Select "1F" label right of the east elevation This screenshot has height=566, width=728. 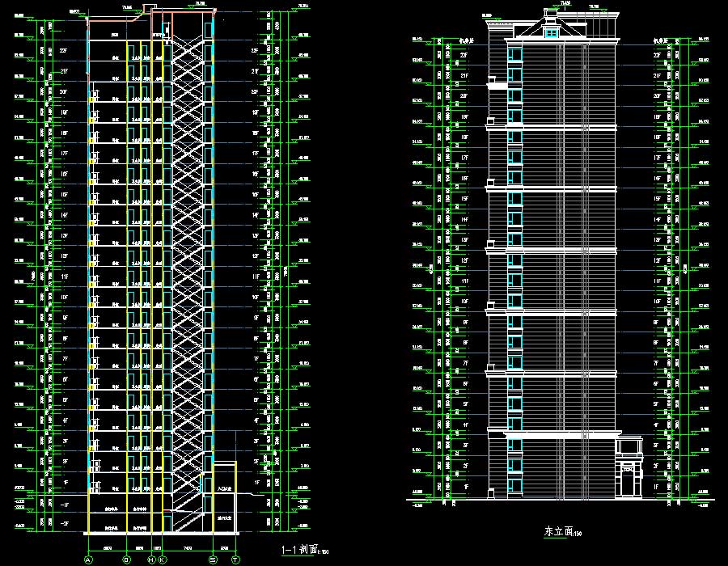pos(656,487)
